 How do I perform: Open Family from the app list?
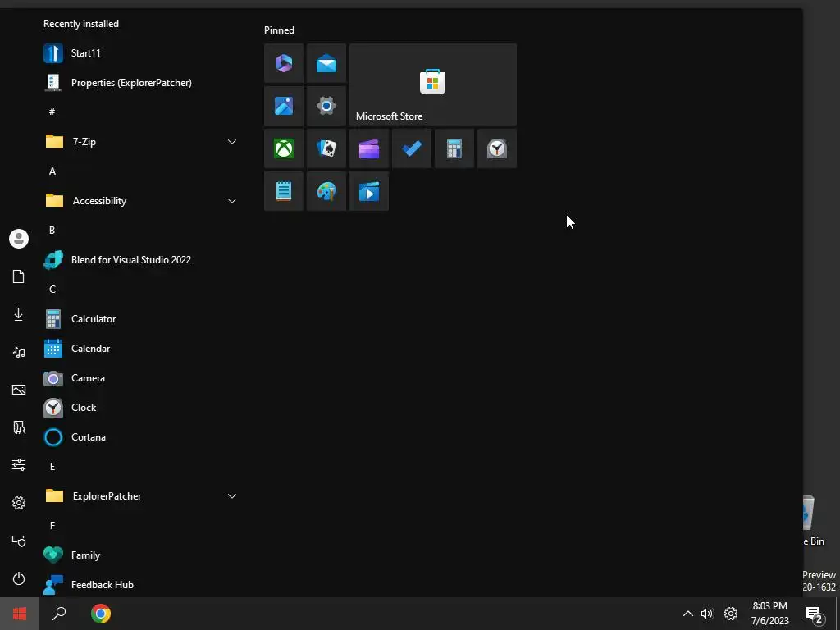(x=142, y=555)
